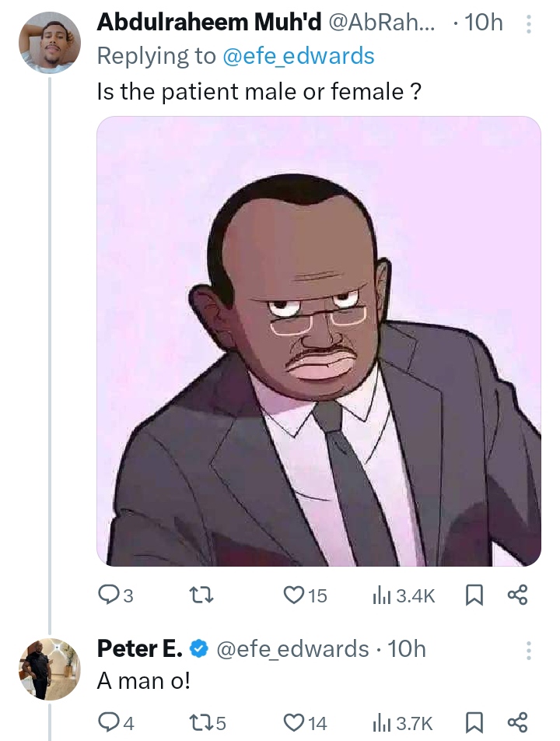
Task: Open Peter E.'s profile picture
Action: (x=49, y=668)
